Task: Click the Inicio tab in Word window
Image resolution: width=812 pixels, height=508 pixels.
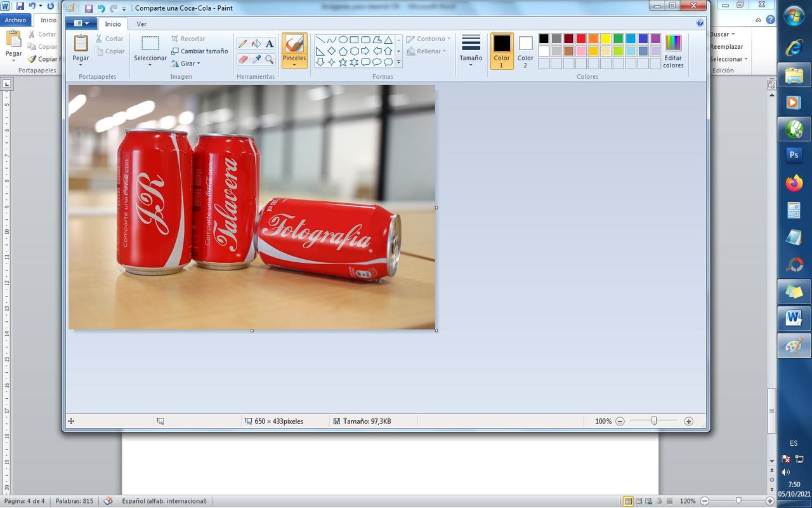Action: (x=48, y=20)
